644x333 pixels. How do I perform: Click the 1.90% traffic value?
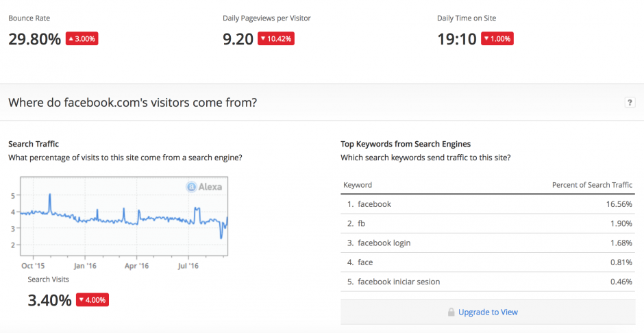[621, 223]
